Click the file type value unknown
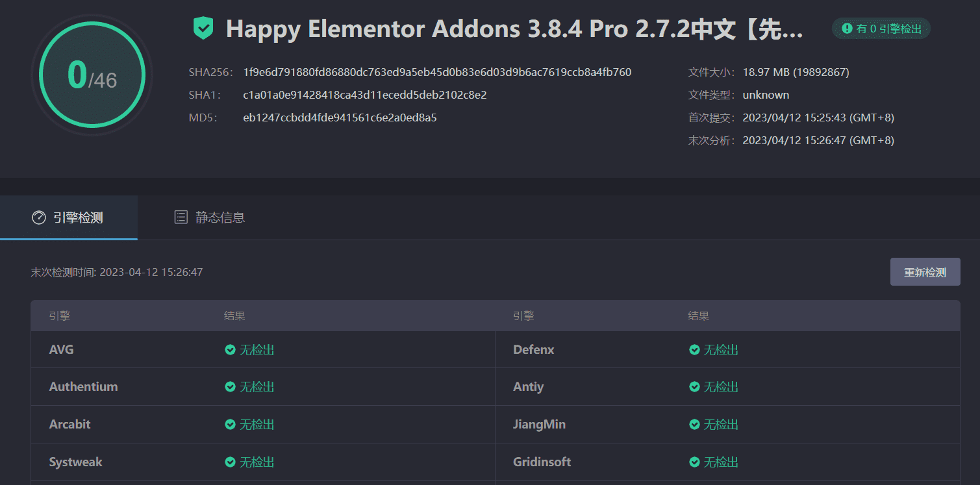This screenshot has height=485, width=980. 766,95
